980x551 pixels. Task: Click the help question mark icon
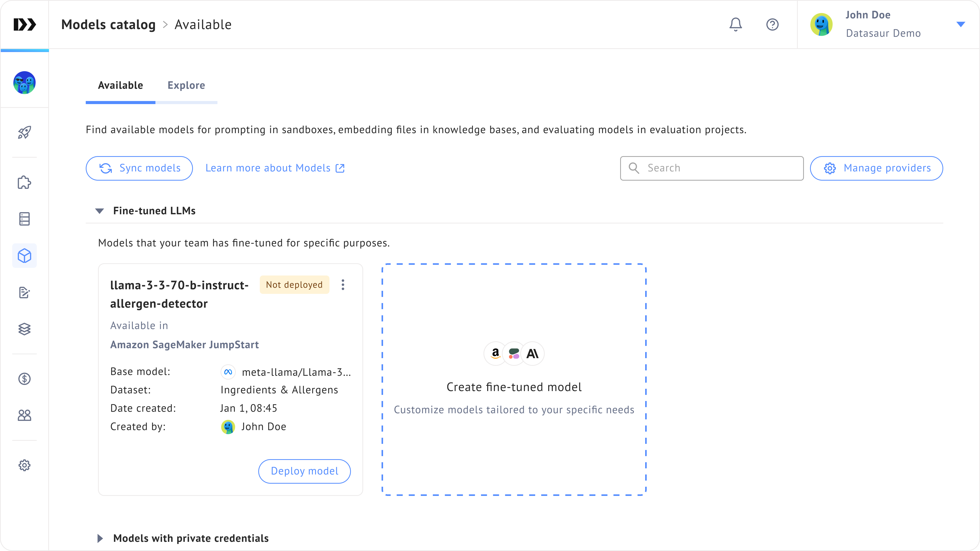772,24
